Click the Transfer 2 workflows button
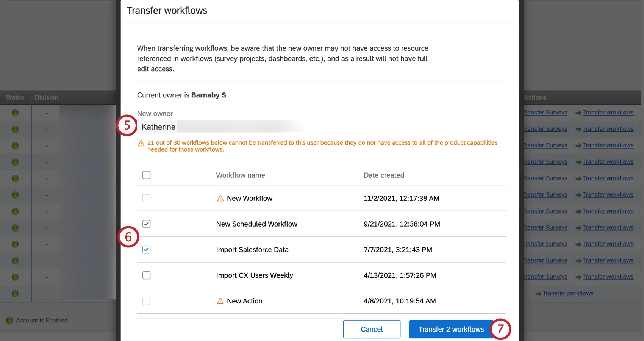The width and height of the screenshot is (644, 341). (451, 329)
